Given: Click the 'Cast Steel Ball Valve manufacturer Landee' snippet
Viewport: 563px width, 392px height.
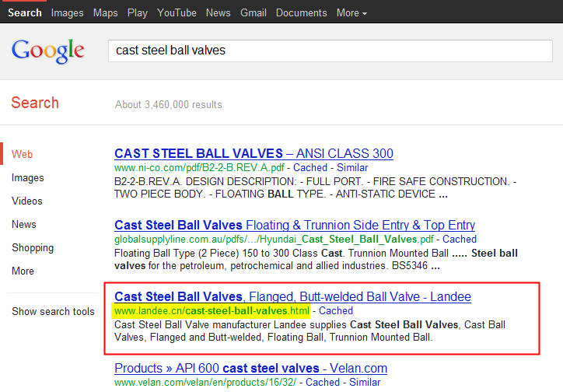Looking at the screenshot, I should [309, 331].
